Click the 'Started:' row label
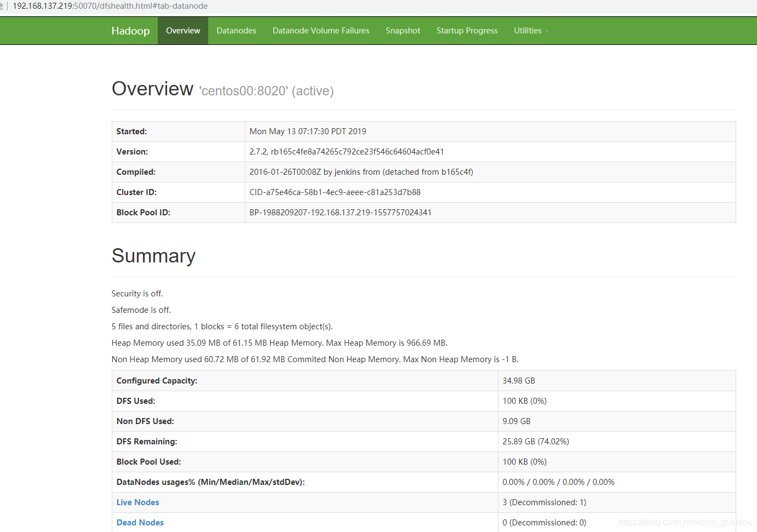This screenshot has width=757, height=532. pos(131,131)
